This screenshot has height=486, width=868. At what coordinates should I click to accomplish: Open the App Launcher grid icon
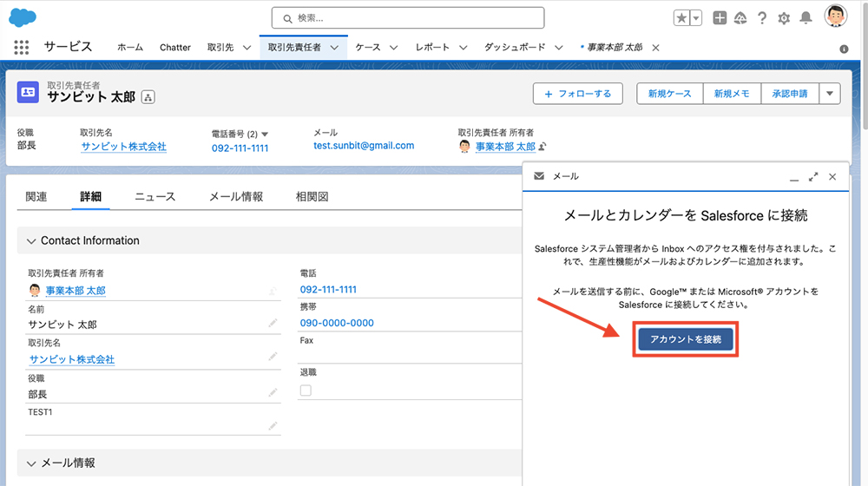pyautogui.click(x=21, y=48)
